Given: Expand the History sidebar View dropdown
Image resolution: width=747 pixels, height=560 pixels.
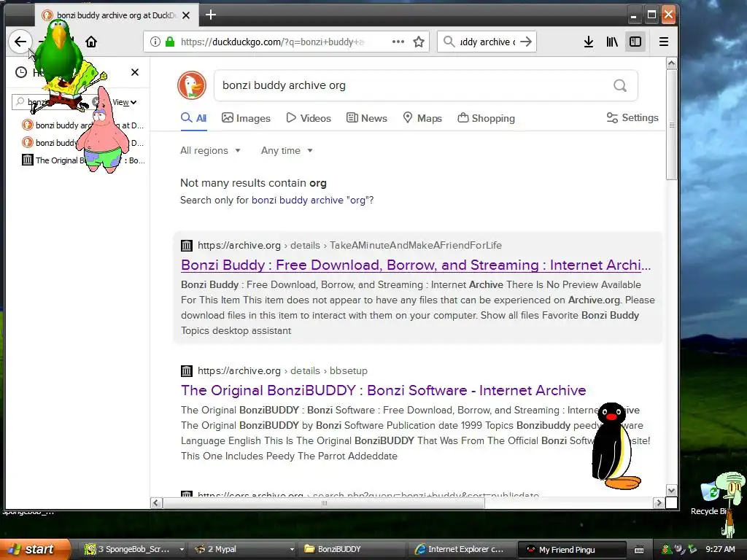Looking at the screenshot, I should pos(125,102).
